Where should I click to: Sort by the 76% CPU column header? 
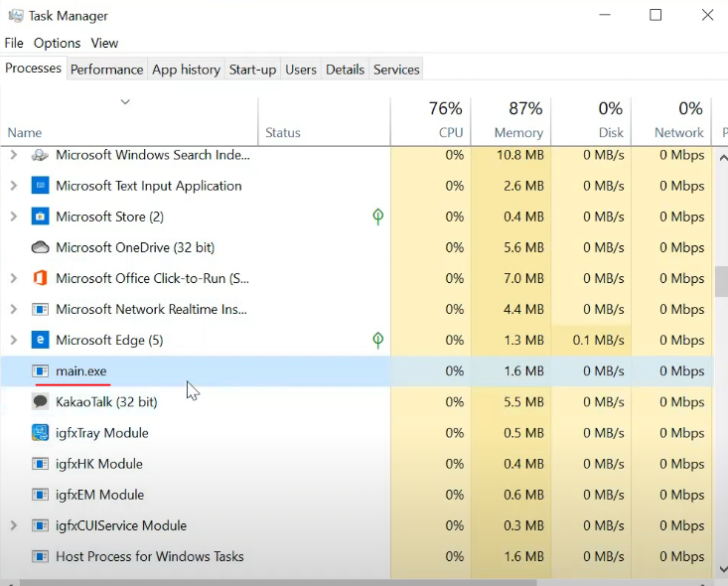pos(431,121)
